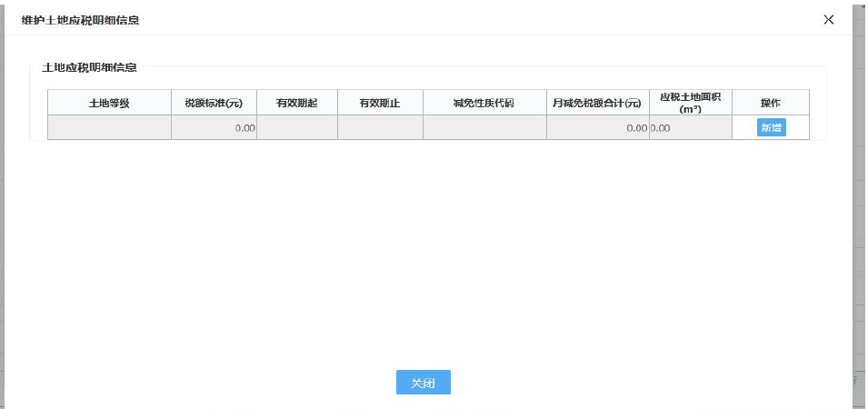Click the 土地应税明细信息 section title
The image size is (868, 409).
tap(89, 67)
